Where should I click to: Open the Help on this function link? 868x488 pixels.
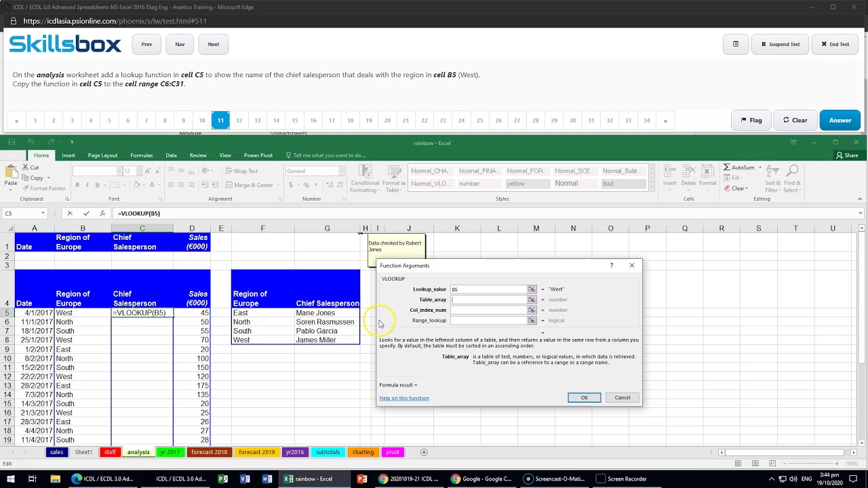pyautogui.click(x=404, y=398)
